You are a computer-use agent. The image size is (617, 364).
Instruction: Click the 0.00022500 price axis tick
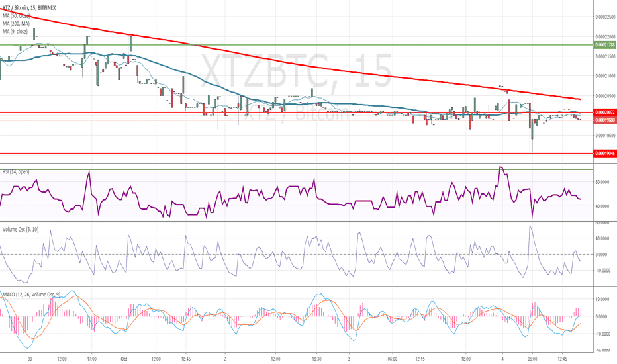point(605,17)
